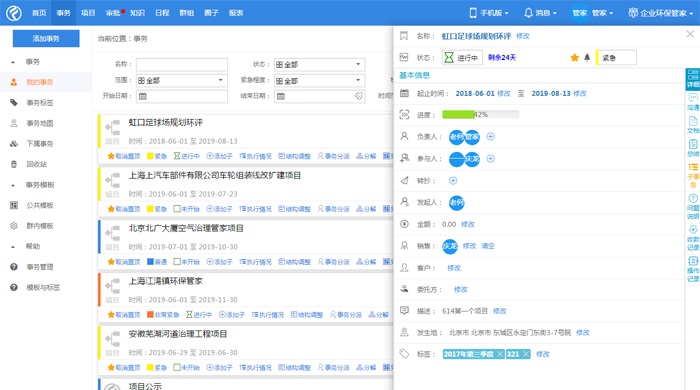Open the 手机版 dropdown in top bar
Screen dimensions: 700x390
point(489,13)
